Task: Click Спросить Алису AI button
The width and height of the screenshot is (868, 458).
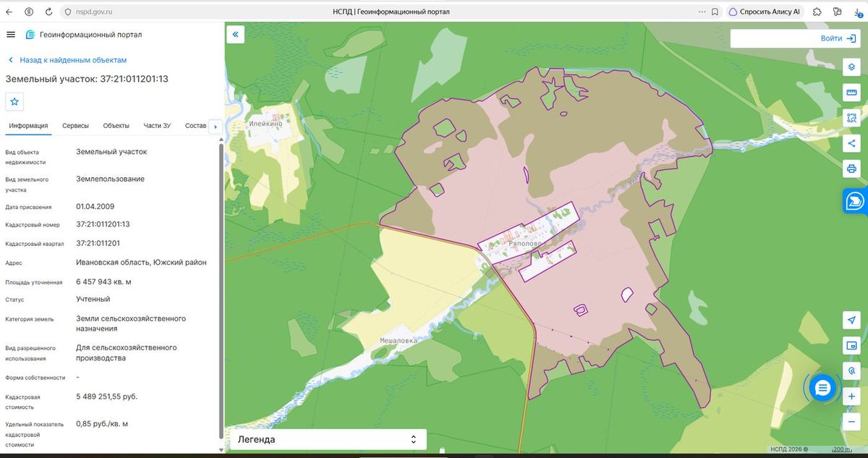Action: [764, 12]
